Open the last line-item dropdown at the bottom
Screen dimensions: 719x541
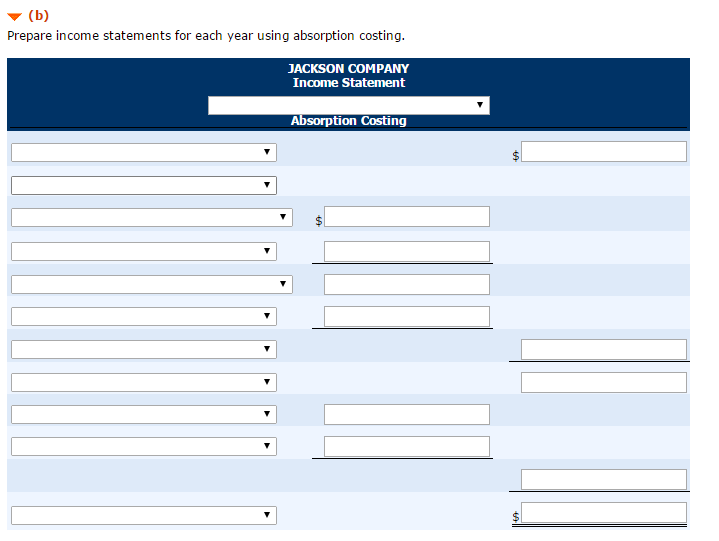[x=143, y=515]
